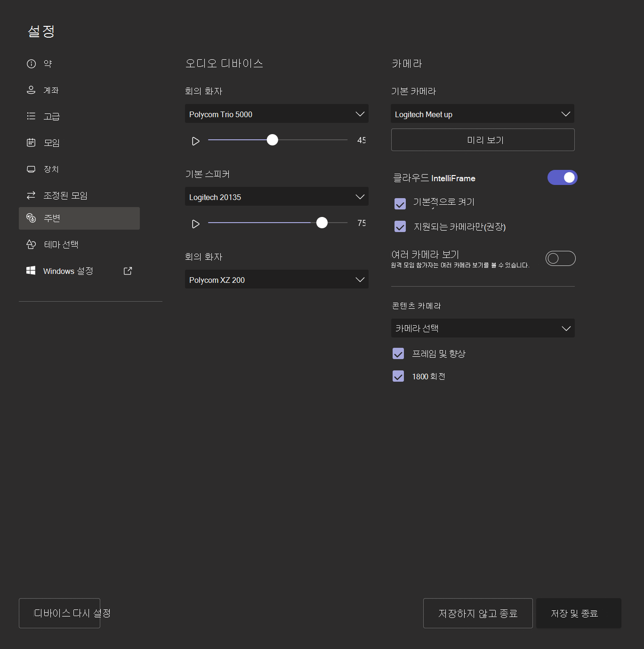This screenshot has width=644, height=649.
Task: Click the monitor icon for 장치
Action: [x=31, y=169]
